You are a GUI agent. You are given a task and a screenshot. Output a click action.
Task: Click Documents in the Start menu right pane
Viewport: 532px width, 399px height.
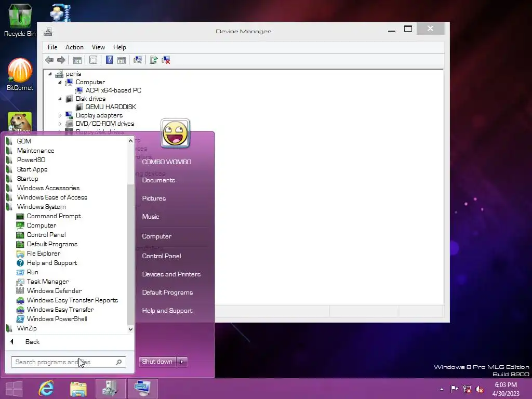[158, 180]
